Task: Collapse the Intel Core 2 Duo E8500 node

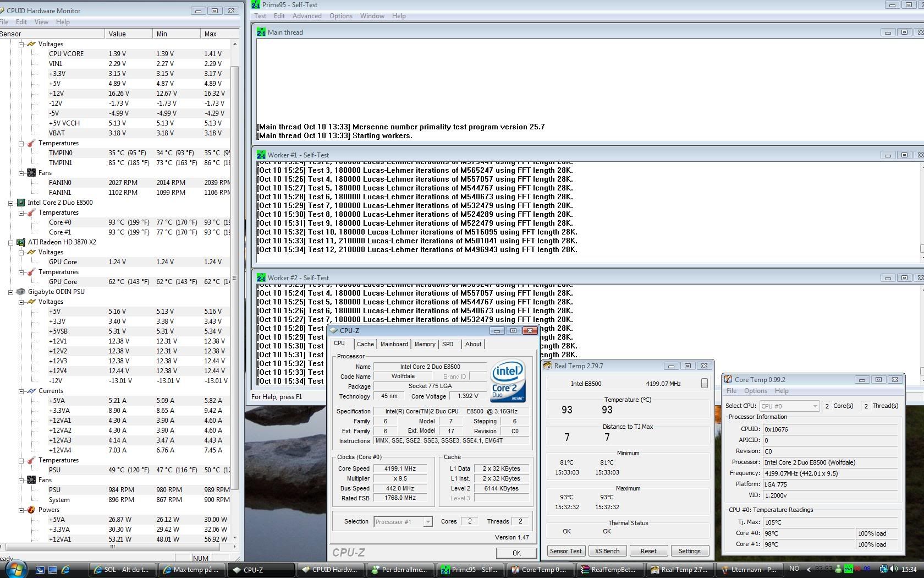Action: [x=10, y=203]
